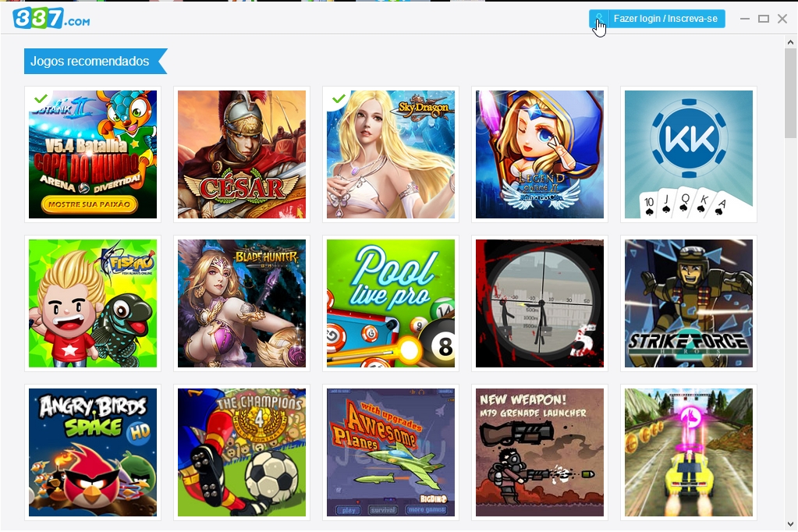This screenshot has height=532, width=798.
Task: Maximize the 337.com window
Action: point(764,19)
